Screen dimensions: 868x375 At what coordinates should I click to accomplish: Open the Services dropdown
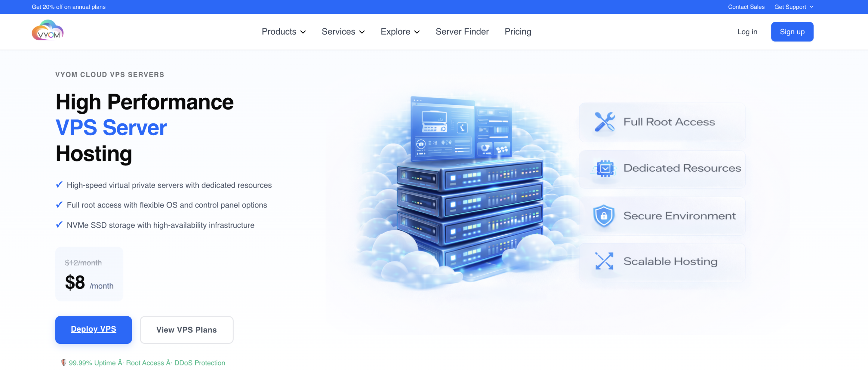[x=343, y=32]
